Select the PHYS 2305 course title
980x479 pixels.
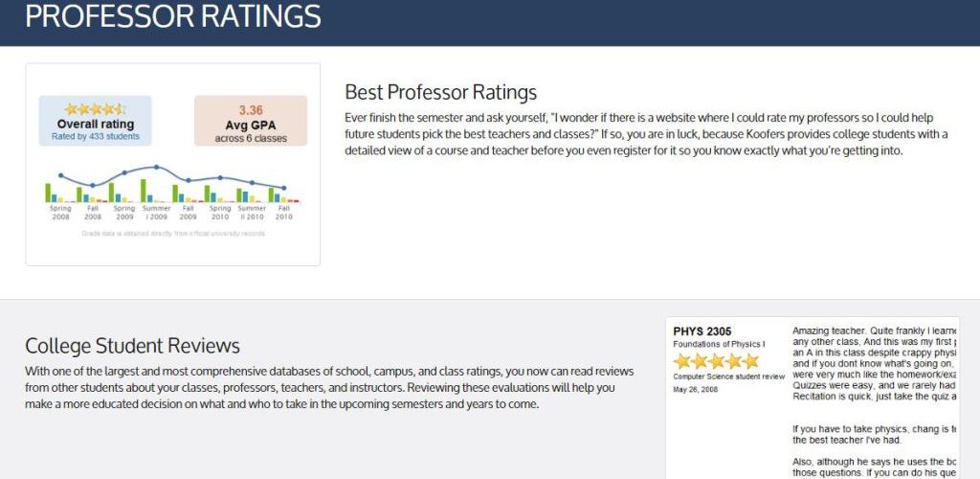coord(702,331)
